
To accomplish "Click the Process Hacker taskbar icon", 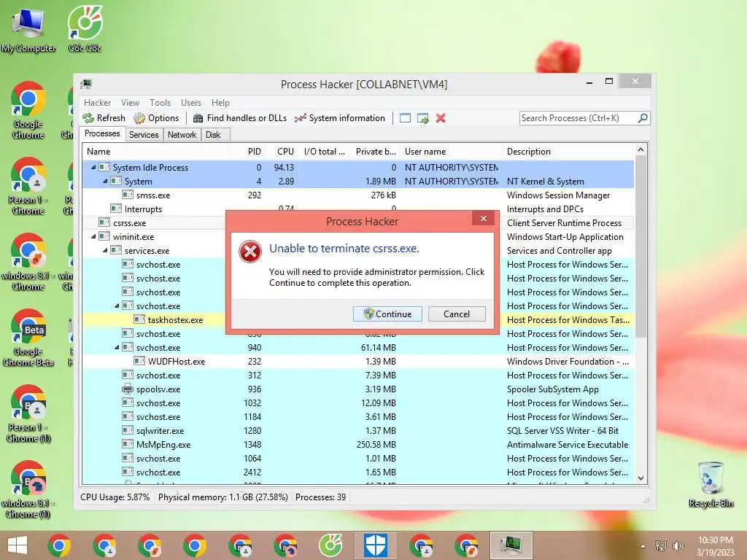I will point(511,545).
